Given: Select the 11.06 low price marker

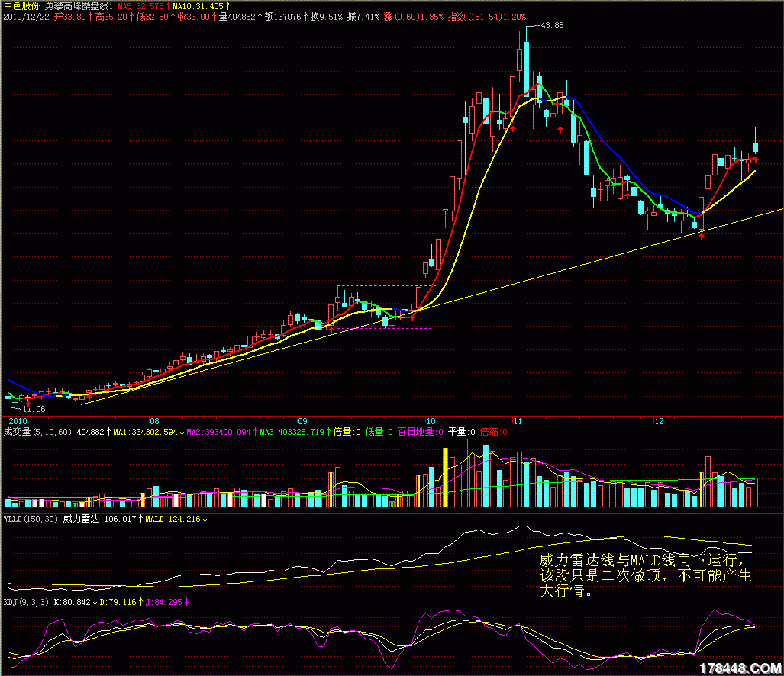Looking at the screenshot, I should click(34, 409).
